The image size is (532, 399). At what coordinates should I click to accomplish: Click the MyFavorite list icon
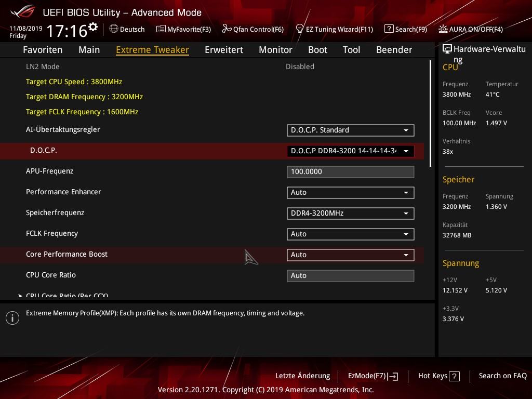[161, 29]
